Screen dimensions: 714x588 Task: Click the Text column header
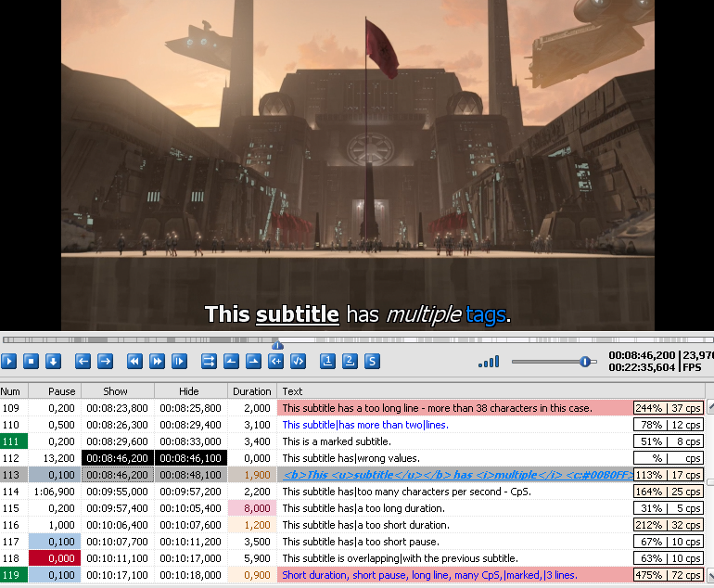491,391
